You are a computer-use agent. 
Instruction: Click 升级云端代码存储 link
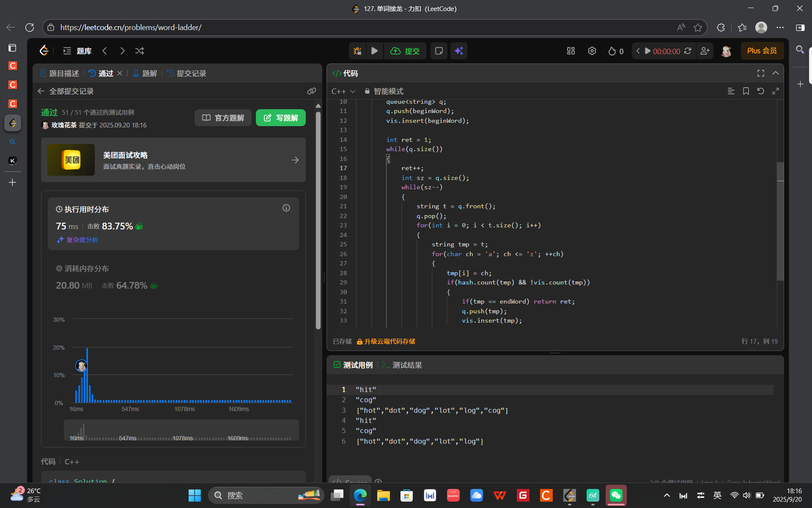[x=386, y=341]
